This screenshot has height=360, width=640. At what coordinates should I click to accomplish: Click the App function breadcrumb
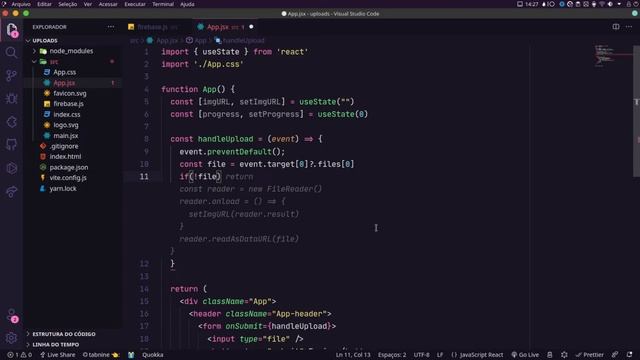pyautogui.click(x=200, y=40)
